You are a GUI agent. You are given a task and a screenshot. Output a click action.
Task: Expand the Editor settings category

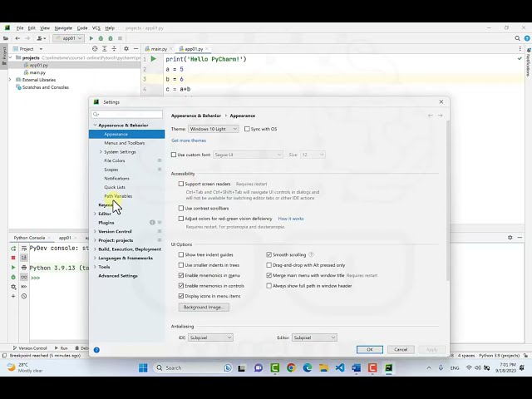95,214
